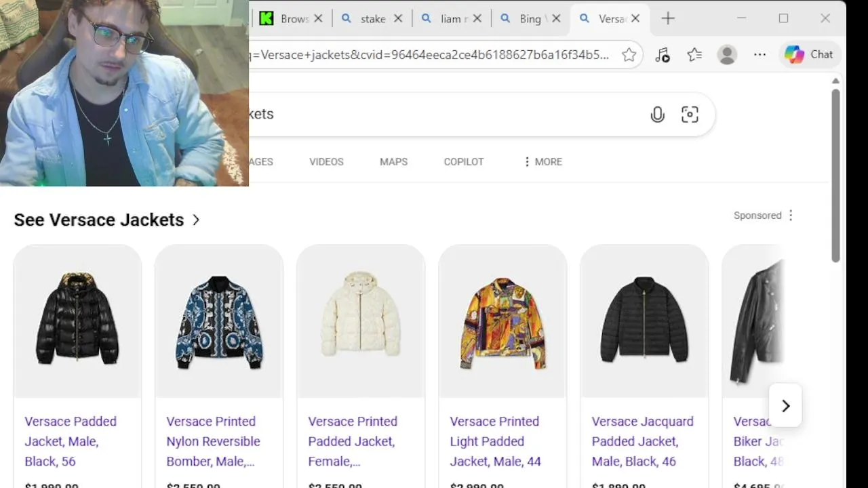Open visual search camera icon
868x488 pixels.
(690, 115)
